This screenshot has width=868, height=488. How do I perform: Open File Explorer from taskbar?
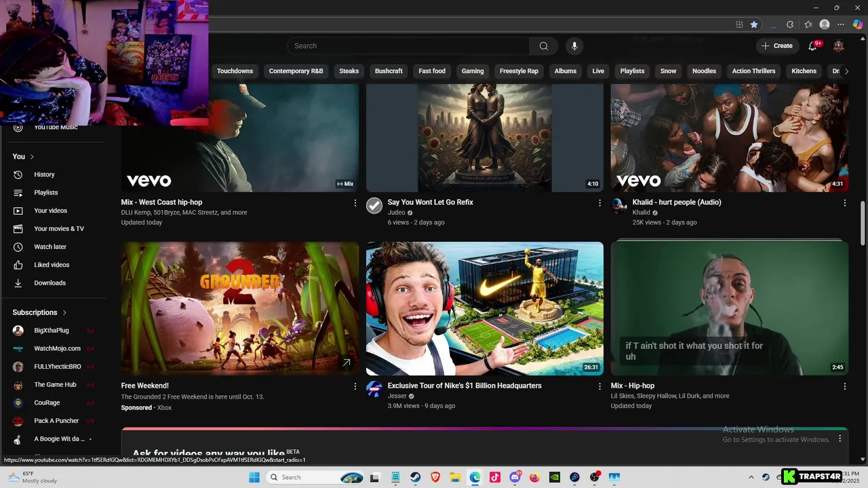click(x=455, y=477)
